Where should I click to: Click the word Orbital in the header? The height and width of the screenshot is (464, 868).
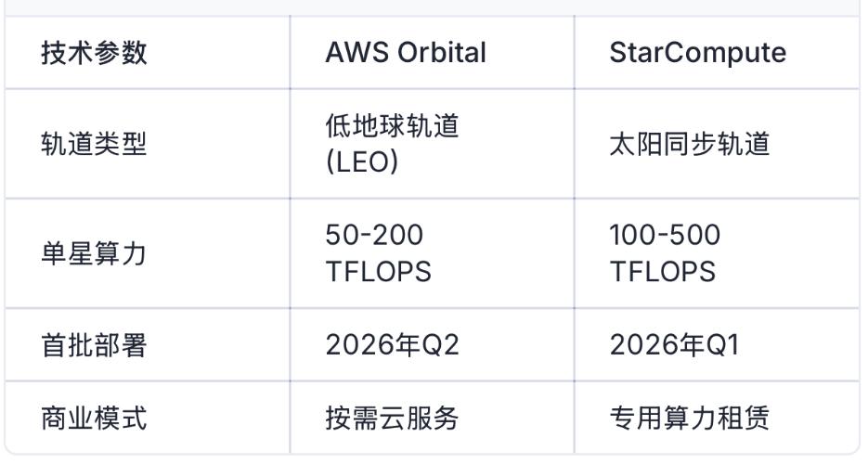coord(442,53)
